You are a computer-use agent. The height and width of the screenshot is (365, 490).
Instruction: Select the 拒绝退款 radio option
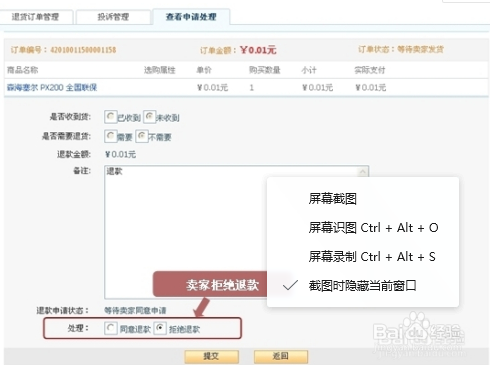160,328
